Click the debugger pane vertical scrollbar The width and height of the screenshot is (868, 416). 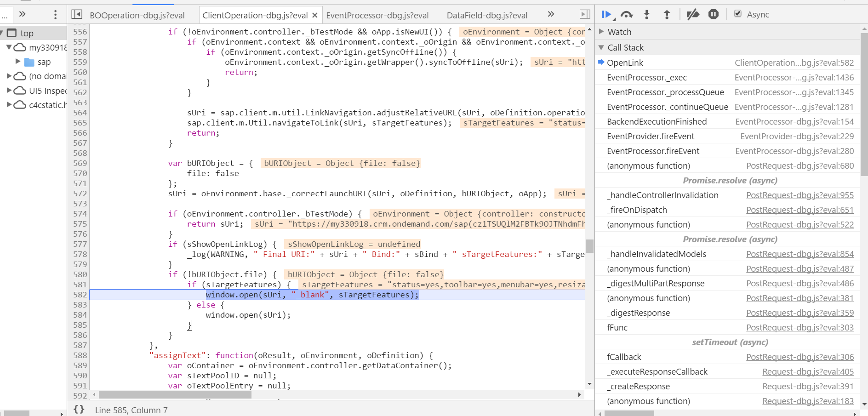864,104
